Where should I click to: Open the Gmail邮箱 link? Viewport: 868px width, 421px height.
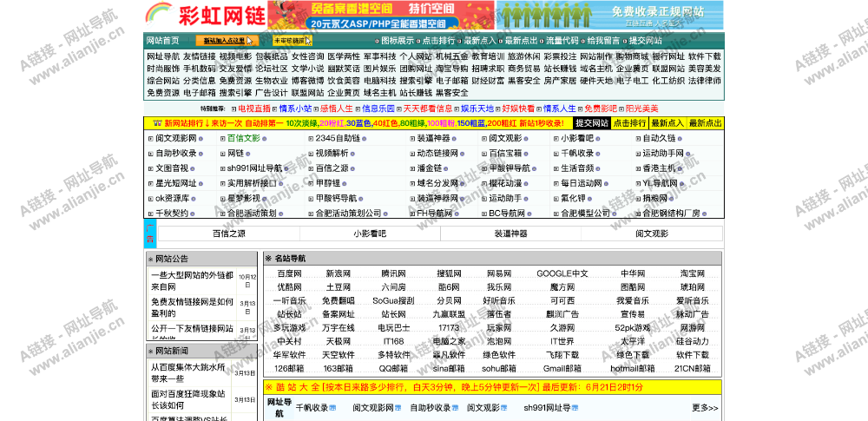point(562,368)
